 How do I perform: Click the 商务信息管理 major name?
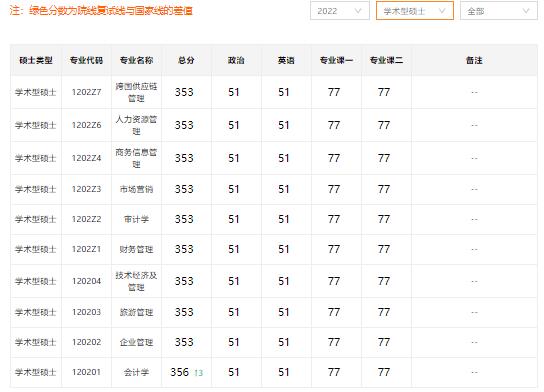(136, 158)
